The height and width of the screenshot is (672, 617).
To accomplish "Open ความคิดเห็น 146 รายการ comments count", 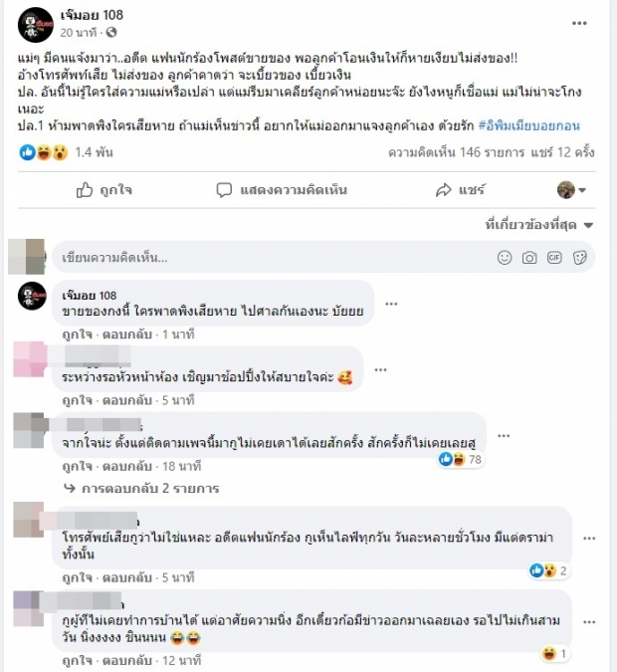I will click(x=457, y=152).
